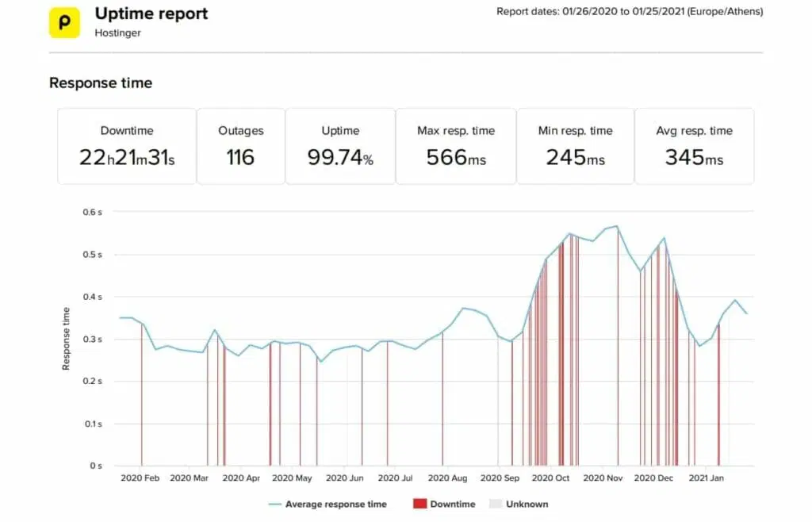Image resolution: width=812 pixels, height=522 pixels.
Task: Click the November peak downtime bar
Action: (x=618, y=347)
